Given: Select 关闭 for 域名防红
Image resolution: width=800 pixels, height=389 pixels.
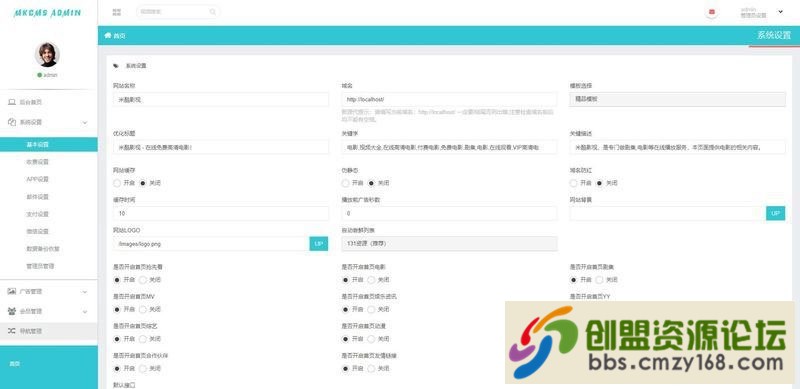Looking at the screenshot, I should click(599, 183).
